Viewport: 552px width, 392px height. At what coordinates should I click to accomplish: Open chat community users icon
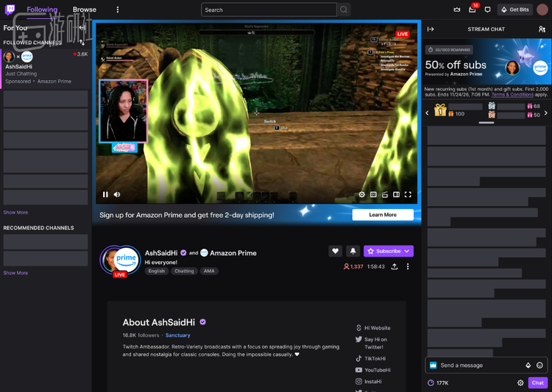(542, 29)
